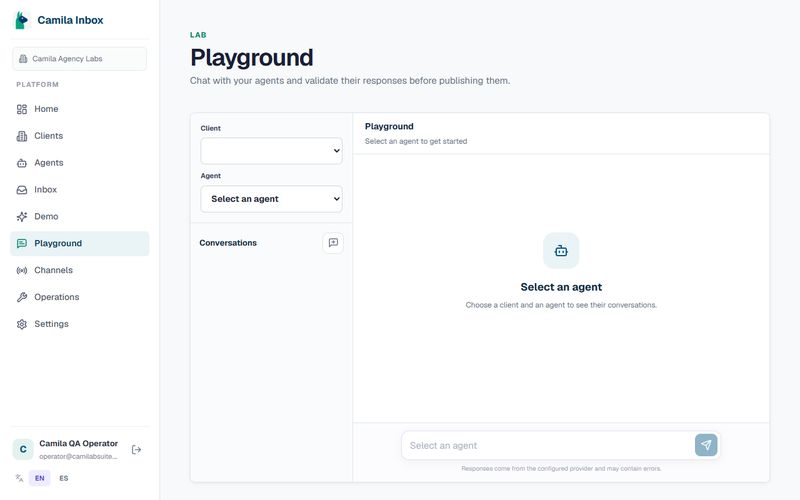Open the Inbox section
Image resolution: width=800 pixels, height=500 pixels.
click(80, 190)
